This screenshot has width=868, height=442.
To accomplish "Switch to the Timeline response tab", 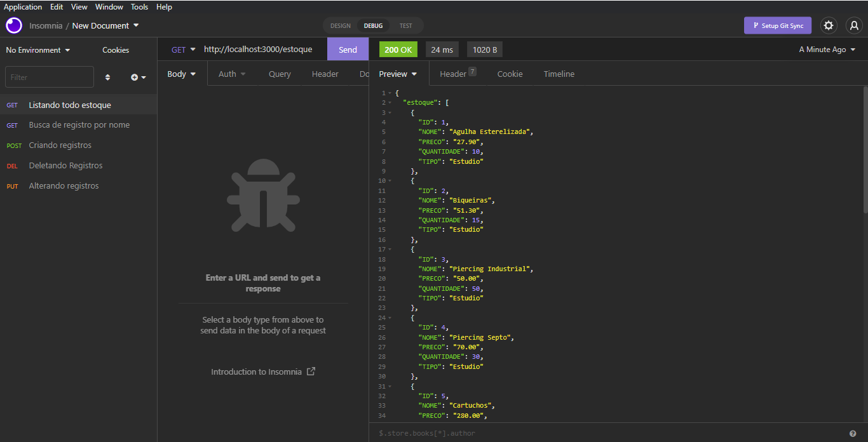I will click(559, 74).
